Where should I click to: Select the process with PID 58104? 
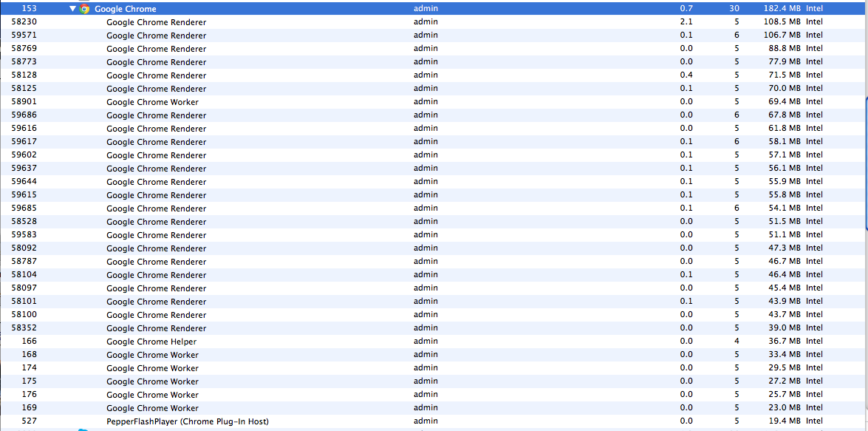click(x=434, y=275)
